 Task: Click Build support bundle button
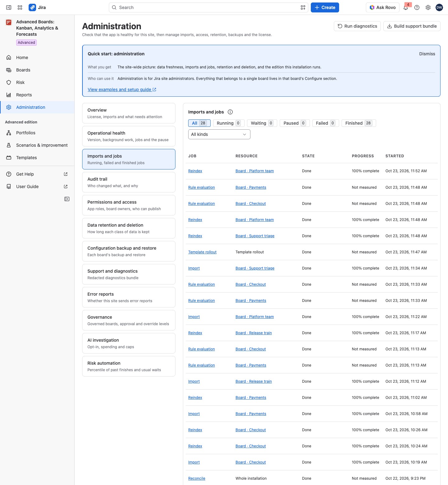[x=412, y=26]
